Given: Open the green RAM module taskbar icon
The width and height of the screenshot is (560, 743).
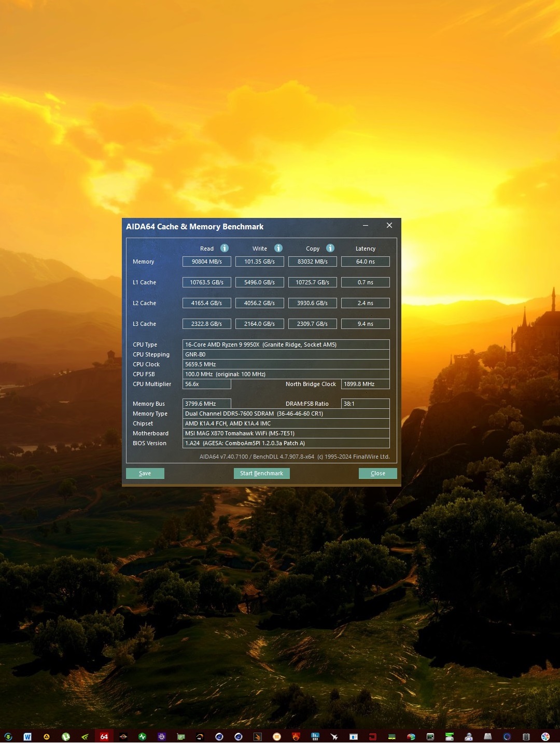Looking at the screenshot, I should tap(392, 736).
